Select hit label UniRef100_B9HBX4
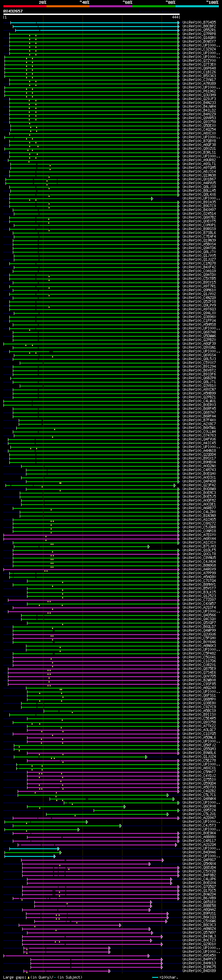The height and width of the screenshot is (980, 222). (199, 462)
